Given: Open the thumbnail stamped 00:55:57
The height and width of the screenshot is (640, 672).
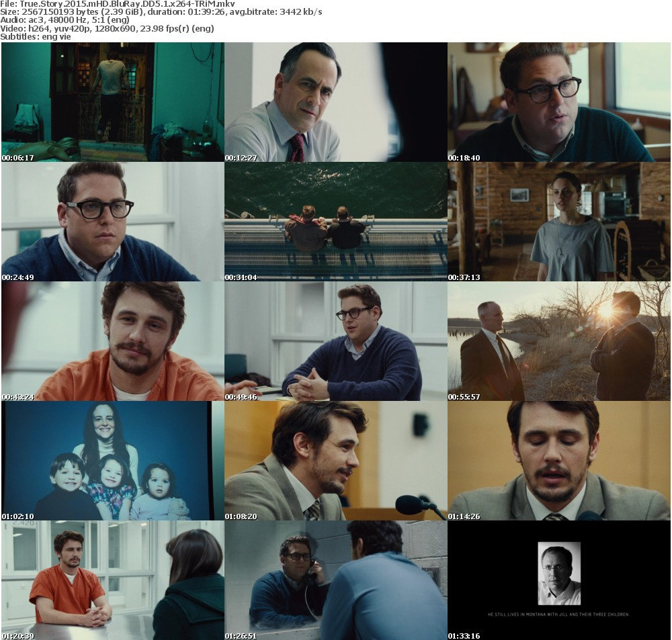Looking at the screenshot, I should coord(559,341).
